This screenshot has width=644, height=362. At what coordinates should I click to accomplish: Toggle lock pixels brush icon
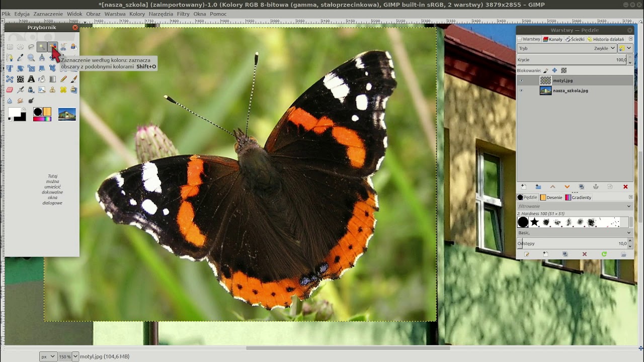pyautogui.click(x=545, y=70)
